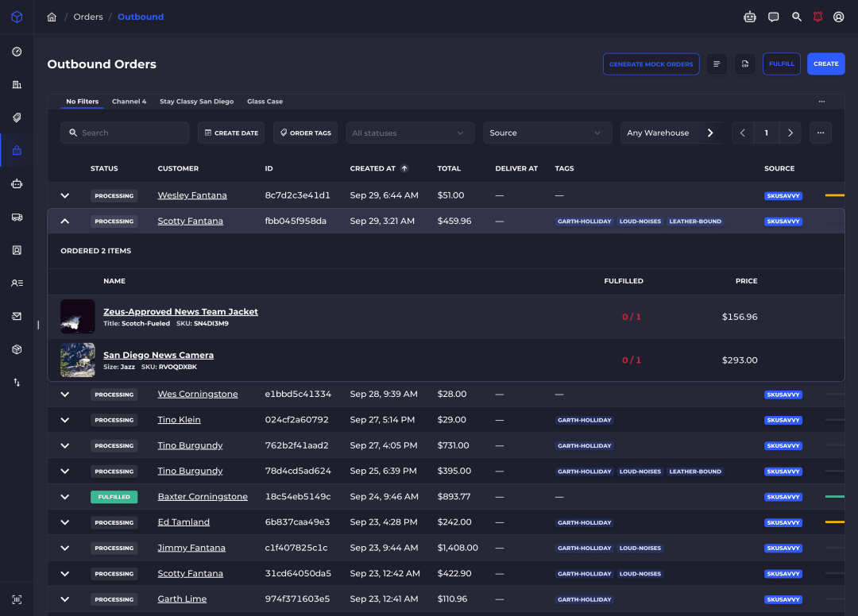The height and width of the screenshot is (616, 858).
Task: Click the CSV export icon button
Action: 744,64
